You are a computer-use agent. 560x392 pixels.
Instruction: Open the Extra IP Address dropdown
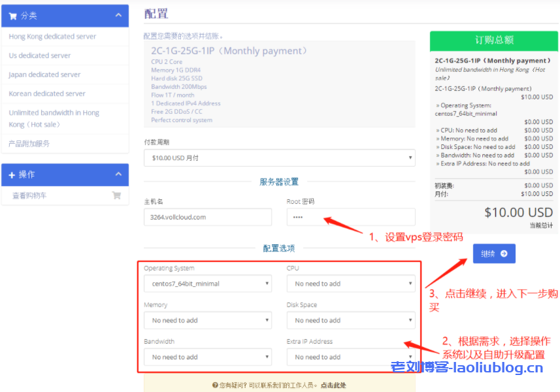pyautogui.click(x=350, y=357)
